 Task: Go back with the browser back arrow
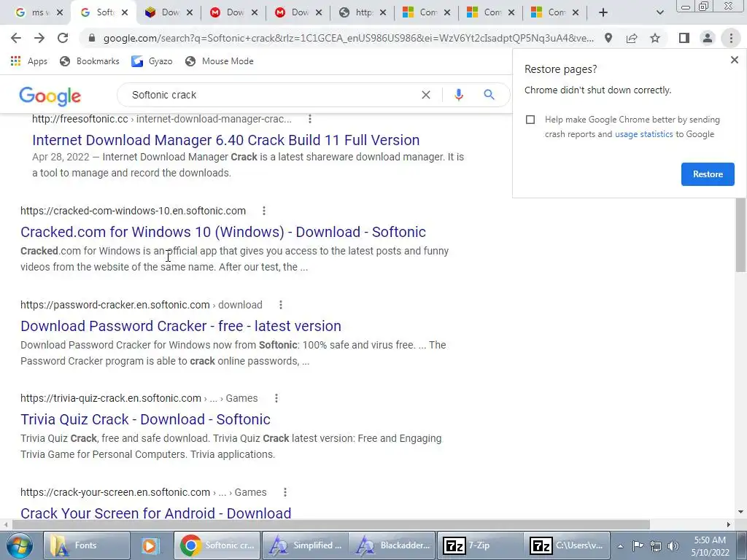[16, 38]
